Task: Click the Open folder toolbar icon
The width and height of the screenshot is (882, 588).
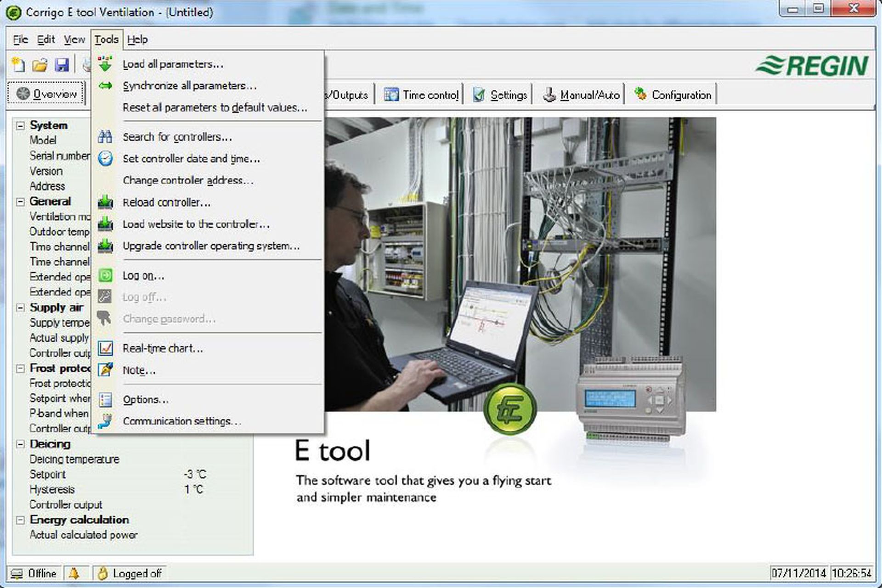Action: (40, 66)
